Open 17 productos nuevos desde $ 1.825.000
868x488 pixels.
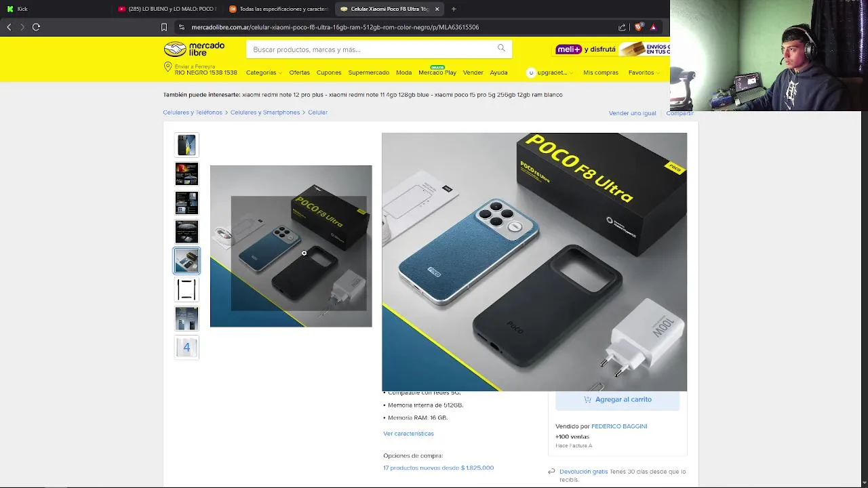tap(438, 468)
